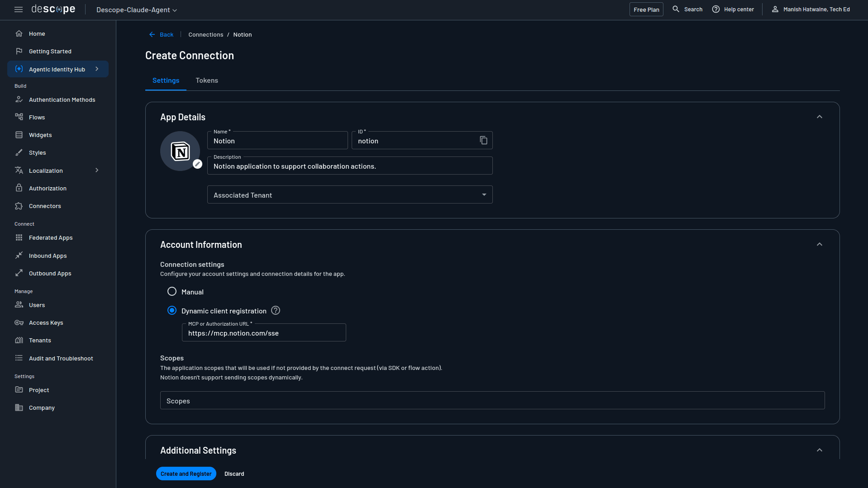This screenshot has height=488, width=868.
Task: Click the Federated Apps grid icon
Action: [19, 237]
